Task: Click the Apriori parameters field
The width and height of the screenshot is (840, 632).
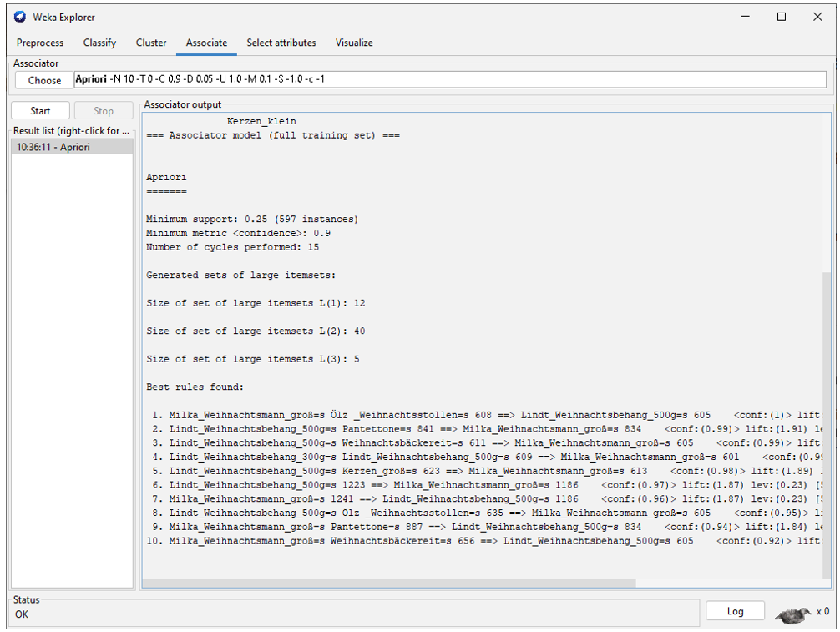Action: click(x=450, y=79)
